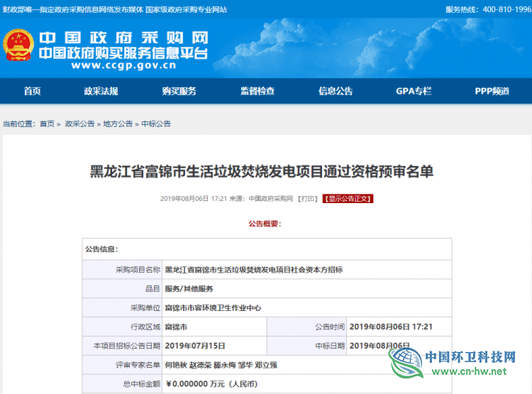Click the 中标公告 breadcrumb link
The width and height of the screenshot is (532, 394).
[x=156, y=124]
